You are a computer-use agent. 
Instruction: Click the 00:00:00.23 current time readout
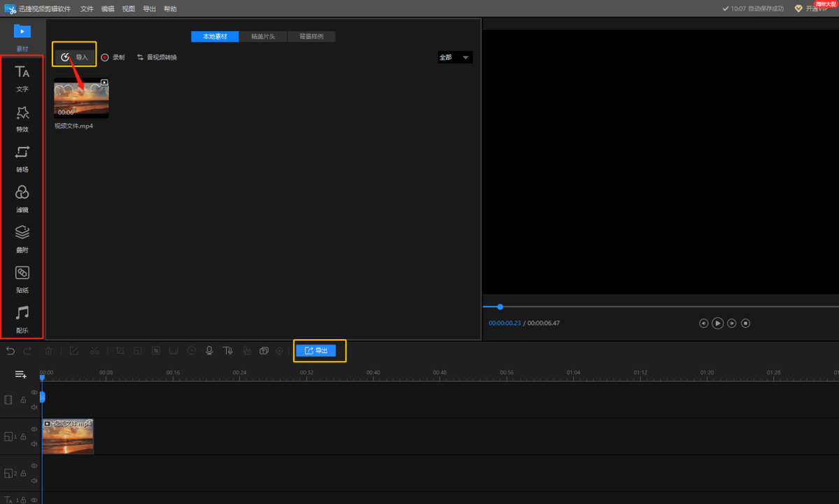coord(504,323)
